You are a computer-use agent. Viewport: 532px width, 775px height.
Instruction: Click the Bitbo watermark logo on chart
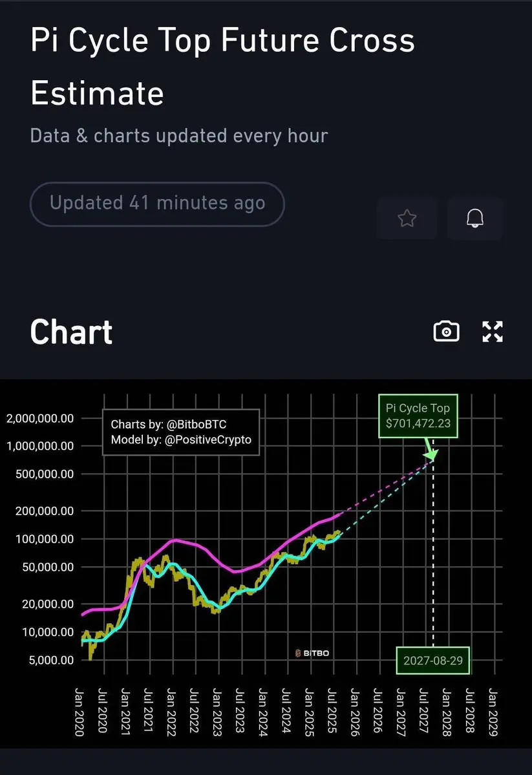312,653
